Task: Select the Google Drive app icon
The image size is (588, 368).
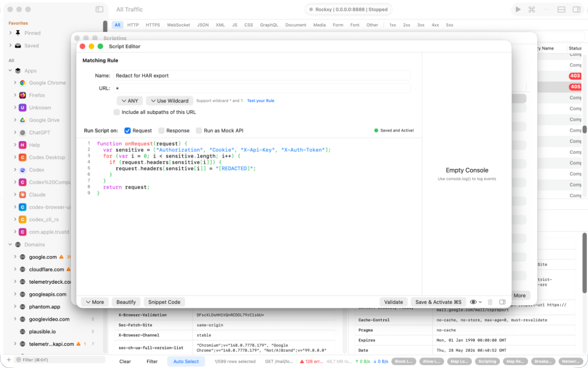Action: pos(23,120)
